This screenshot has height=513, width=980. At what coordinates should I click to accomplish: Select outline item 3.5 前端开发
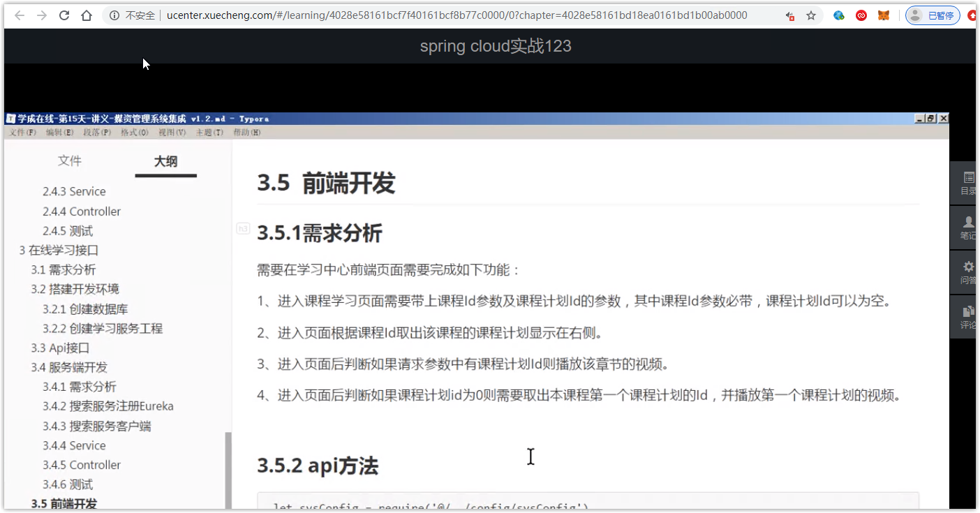pyautogui.click(x=64, y=503)
